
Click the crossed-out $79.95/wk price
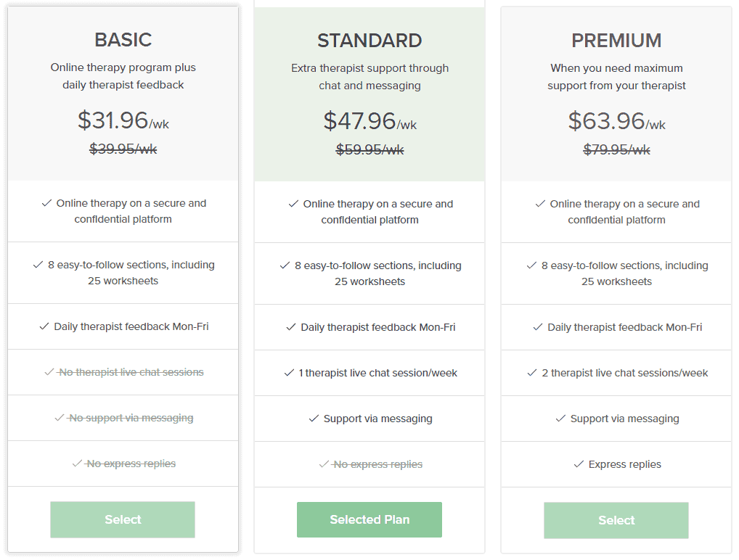(x=616, y=149)
